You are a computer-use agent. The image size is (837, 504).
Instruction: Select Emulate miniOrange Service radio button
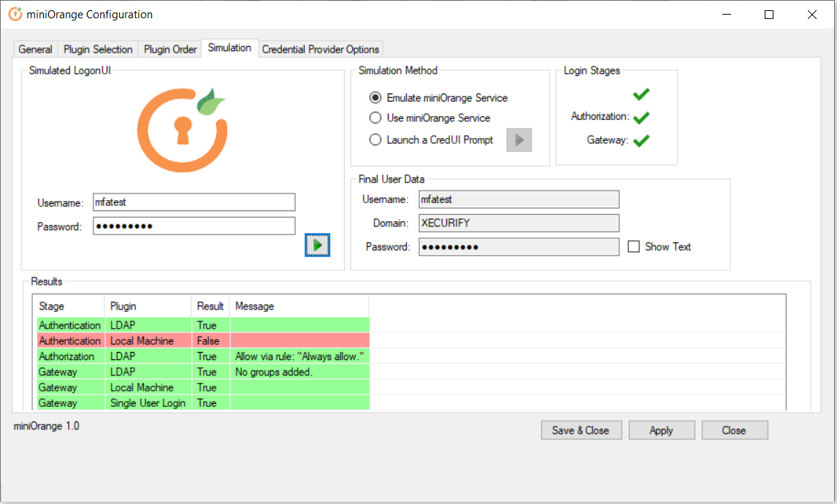375,98
